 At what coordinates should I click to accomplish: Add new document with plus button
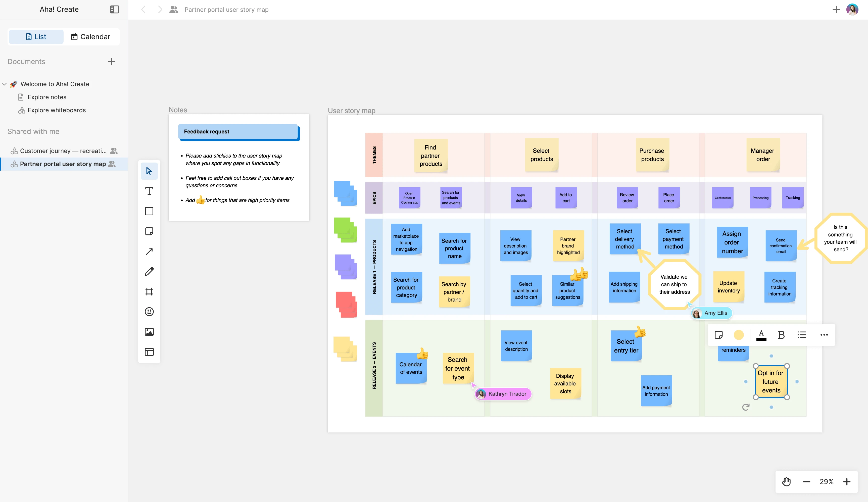point(111,62)
